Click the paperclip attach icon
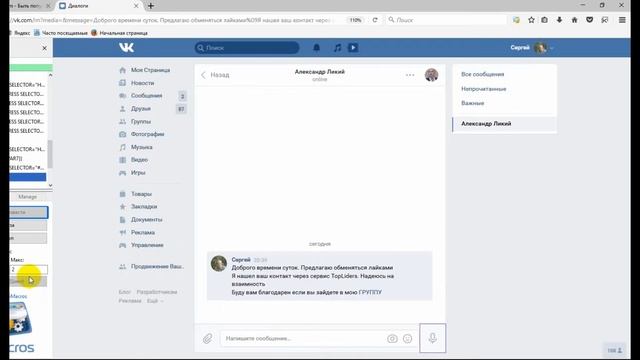The height and width of the screenshot is (360, 640). [207, 338]
